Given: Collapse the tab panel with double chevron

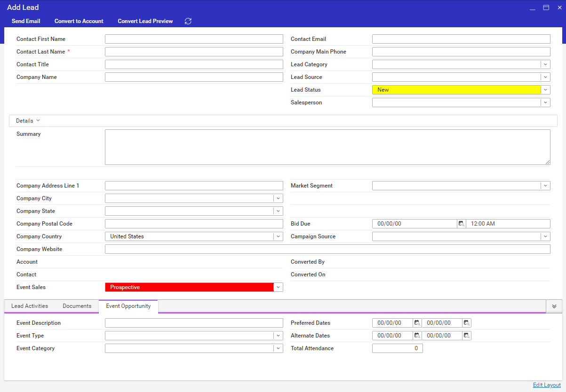Looking at the screenshot, I should click(x=554, y=306).
